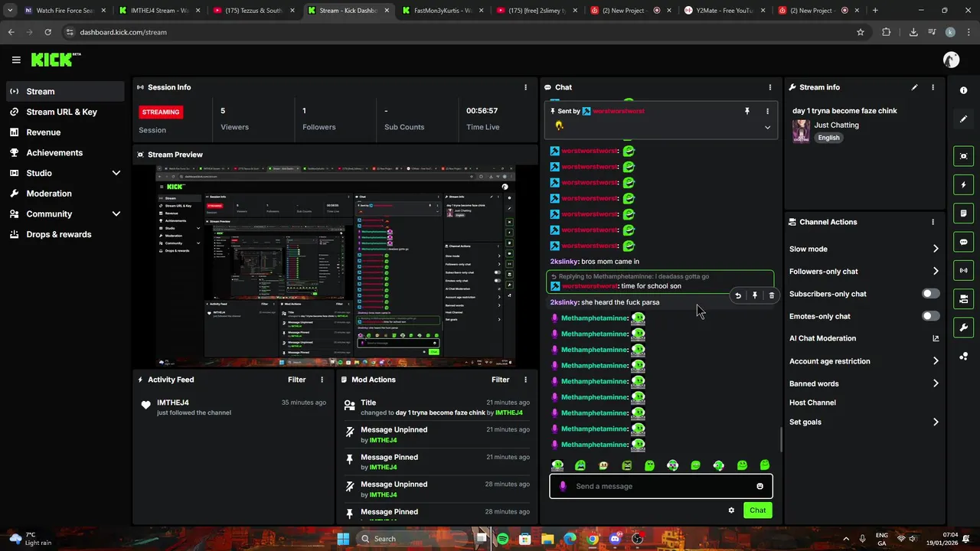Open Spotify from the taskbar
The width and height of the screenshot is (980, 551).
pos(502,539)
